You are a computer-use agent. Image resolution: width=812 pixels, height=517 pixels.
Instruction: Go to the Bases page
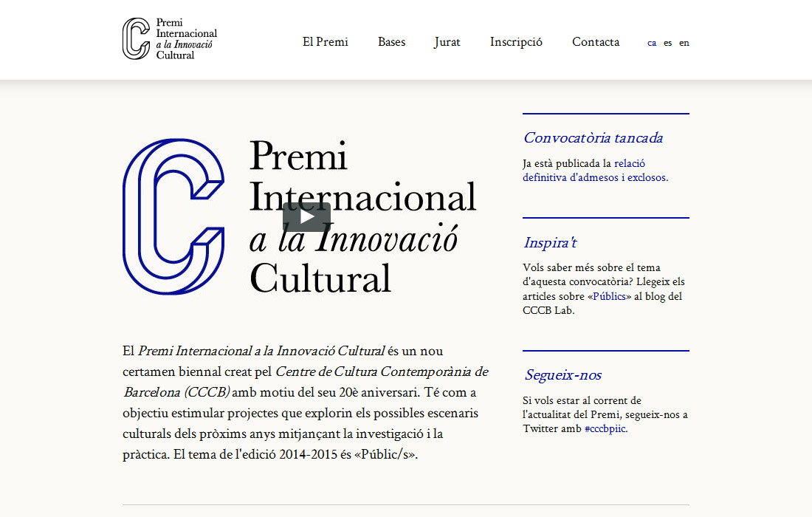point(391,42)
